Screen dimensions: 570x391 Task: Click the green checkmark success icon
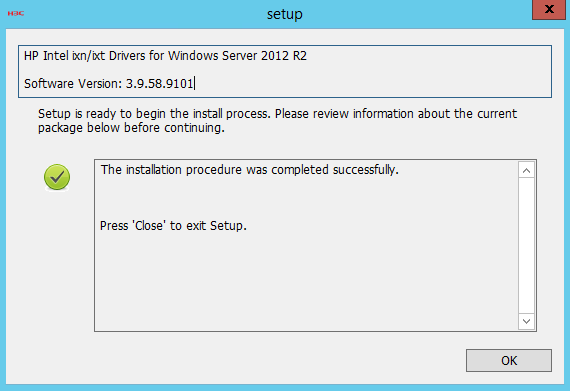point(57,177)
